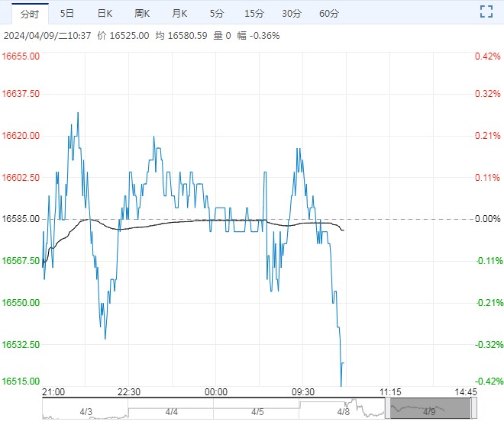This screenshot has width=504, height=425.
Task: Click the 16585.00 baseline price label
Action: [x=21, y=219]
